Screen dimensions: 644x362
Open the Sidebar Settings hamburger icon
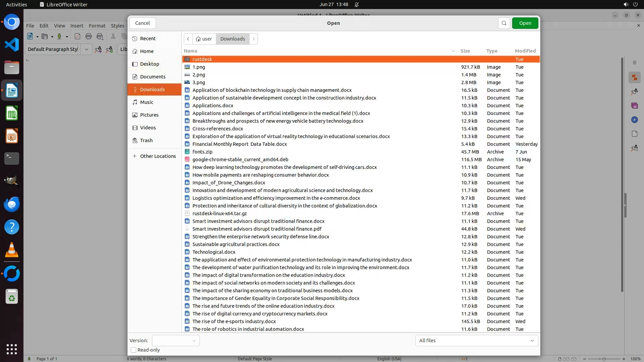click(634, 63)
